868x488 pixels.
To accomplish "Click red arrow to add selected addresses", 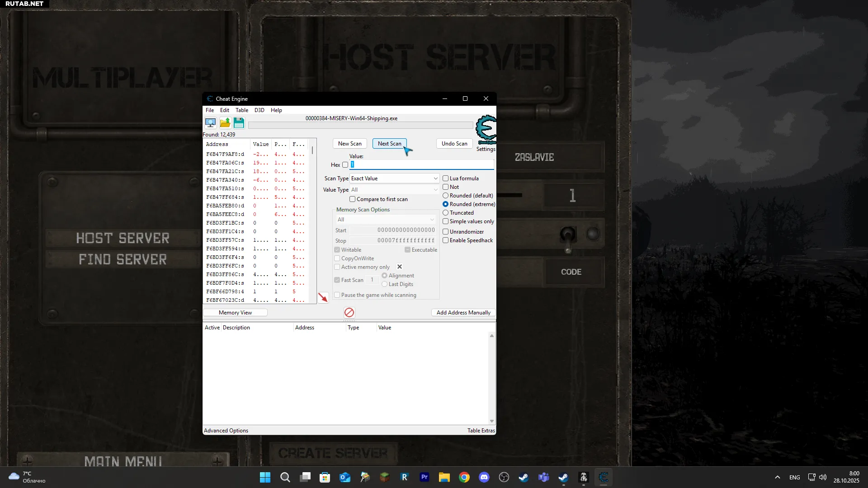I will [323, 298].
